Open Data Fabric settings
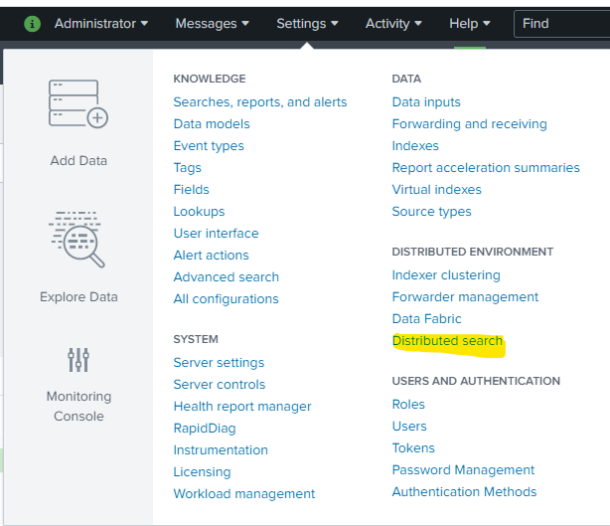This screenshot has height=526, width=610. [x=427, y=319]
